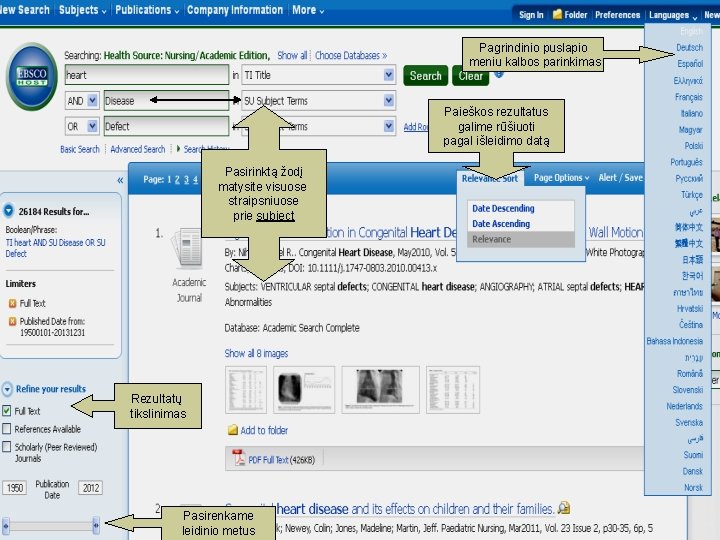The image size is (720, 540).
Task: Remove the Full Text limiter
Action: pos(12,303)
